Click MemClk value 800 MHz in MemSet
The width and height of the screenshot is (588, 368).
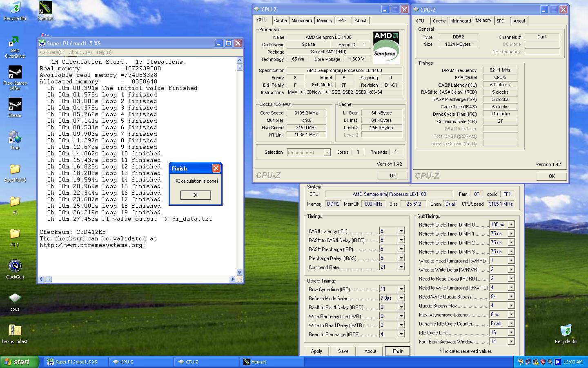point(374,204)
